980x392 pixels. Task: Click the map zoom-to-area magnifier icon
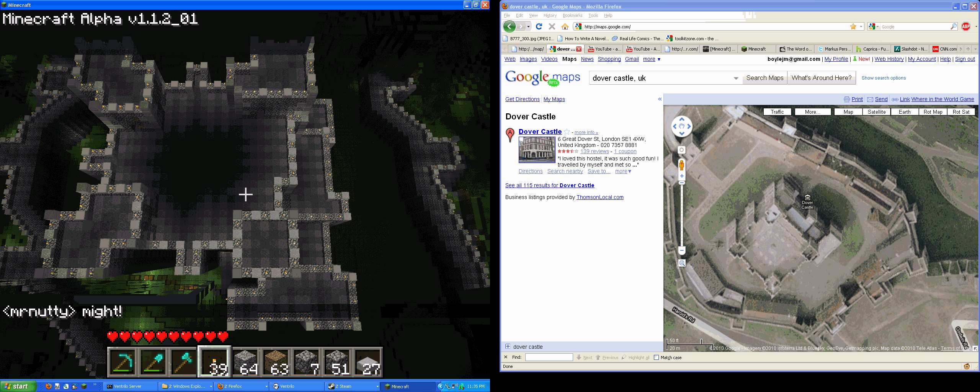pos(682,263)
